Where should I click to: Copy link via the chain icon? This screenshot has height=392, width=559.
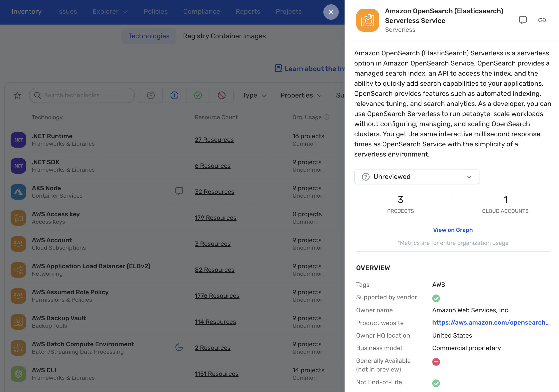pos(542,20)
